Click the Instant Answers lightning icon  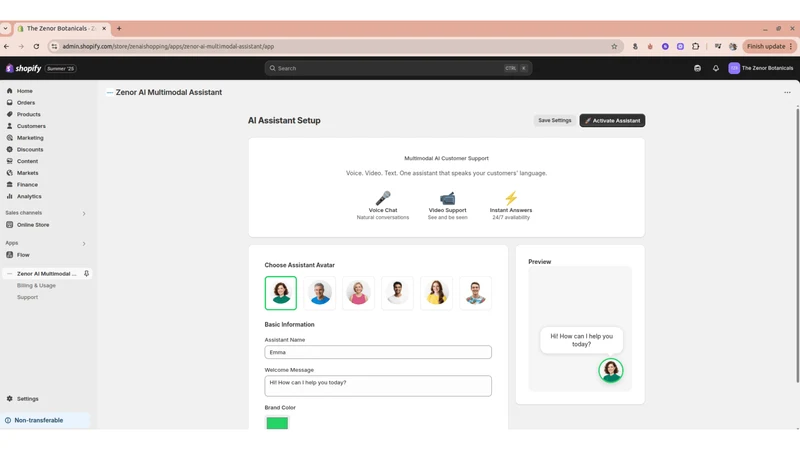(x=511, y=198)
